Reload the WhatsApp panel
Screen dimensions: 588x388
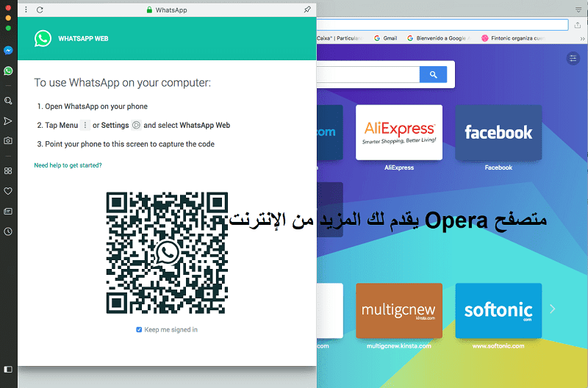(x=40, y=10)
